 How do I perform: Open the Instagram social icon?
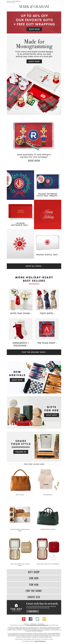(x=44, y=619)
